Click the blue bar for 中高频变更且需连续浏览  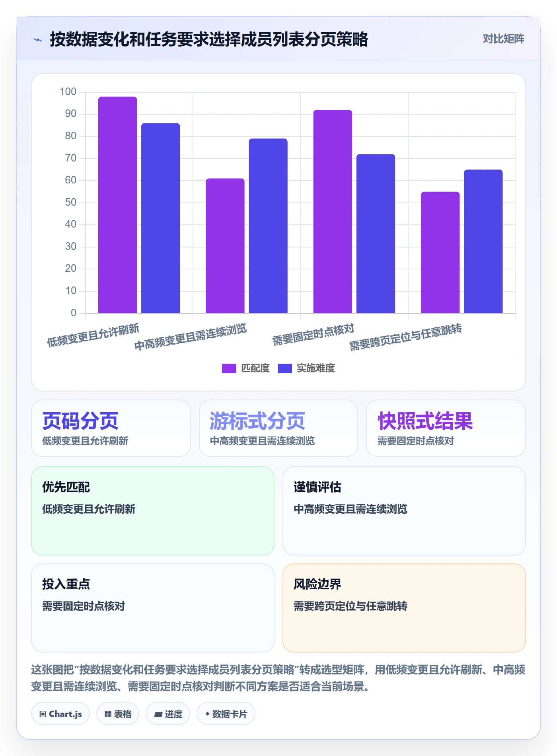coord(268,226)
